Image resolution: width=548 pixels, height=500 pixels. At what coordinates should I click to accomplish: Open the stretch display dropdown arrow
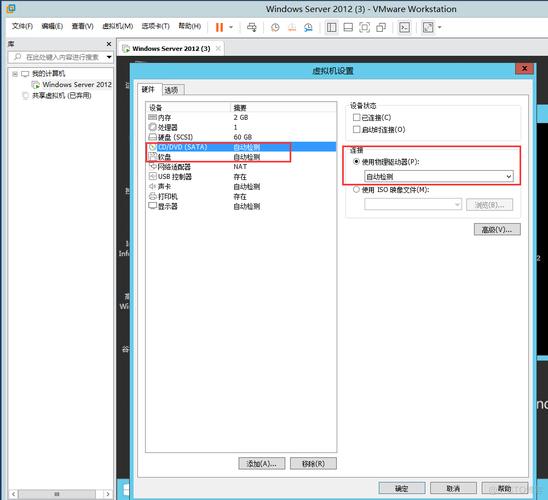440,27
